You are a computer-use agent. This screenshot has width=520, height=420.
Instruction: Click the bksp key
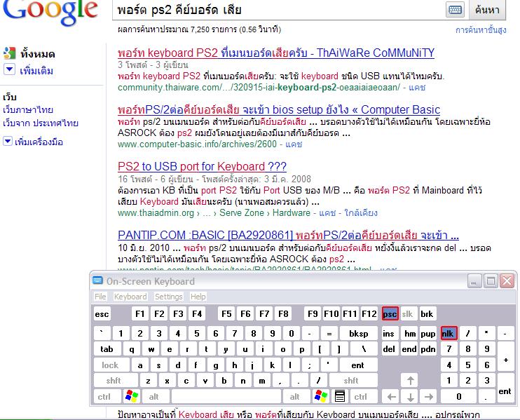click(x=359, y=334)
